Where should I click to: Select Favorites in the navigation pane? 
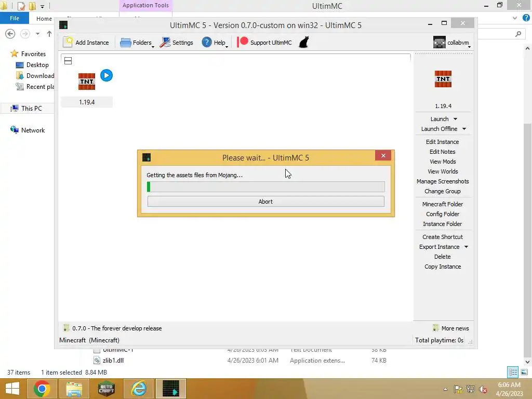coord(28,54)
